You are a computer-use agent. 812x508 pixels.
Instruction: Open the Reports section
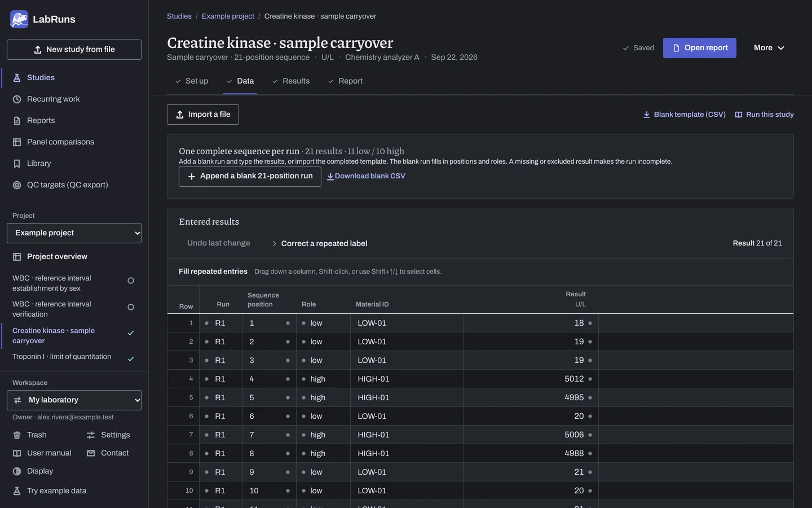click(x=74, y=121)
